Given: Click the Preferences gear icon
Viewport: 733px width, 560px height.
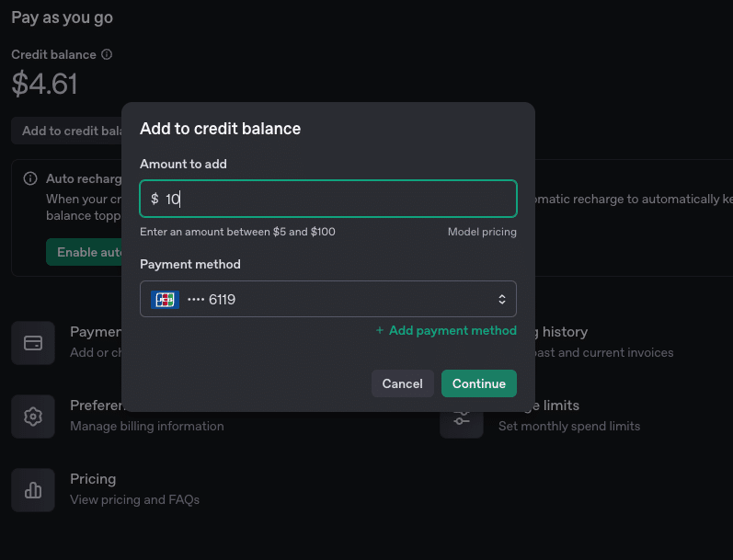Looking at the screenshot, I should pos(33,417).
